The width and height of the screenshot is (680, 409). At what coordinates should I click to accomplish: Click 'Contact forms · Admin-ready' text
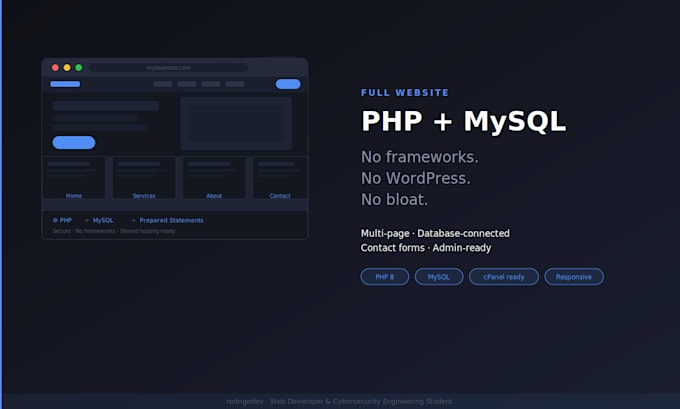426,248
